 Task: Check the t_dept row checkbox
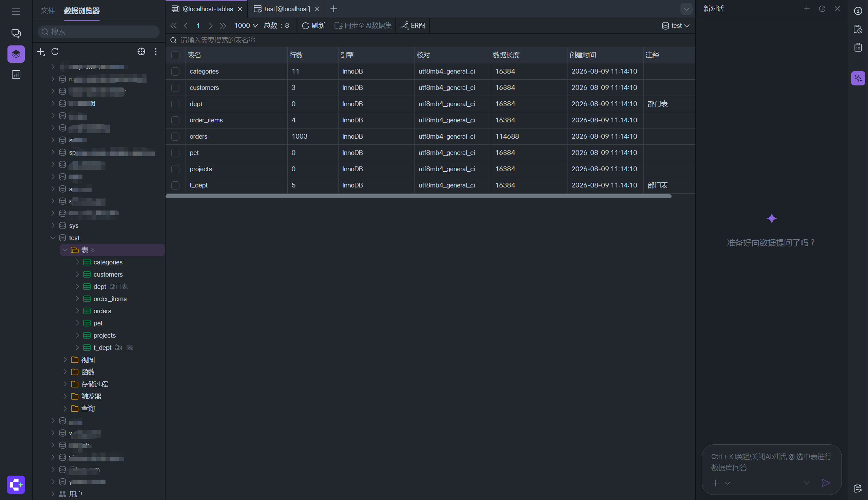pyautogui.click(x=175, y=185)
